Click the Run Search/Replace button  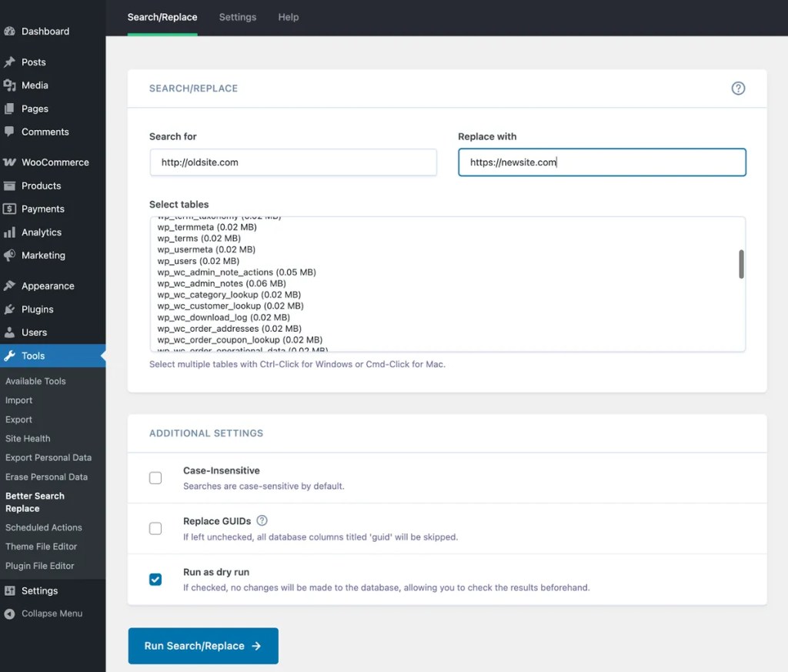click(203, 646)
